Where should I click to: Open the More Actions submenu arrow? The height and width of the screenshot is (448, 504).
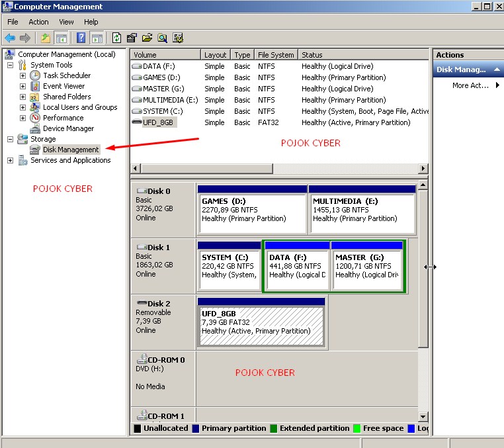(497, 85)
